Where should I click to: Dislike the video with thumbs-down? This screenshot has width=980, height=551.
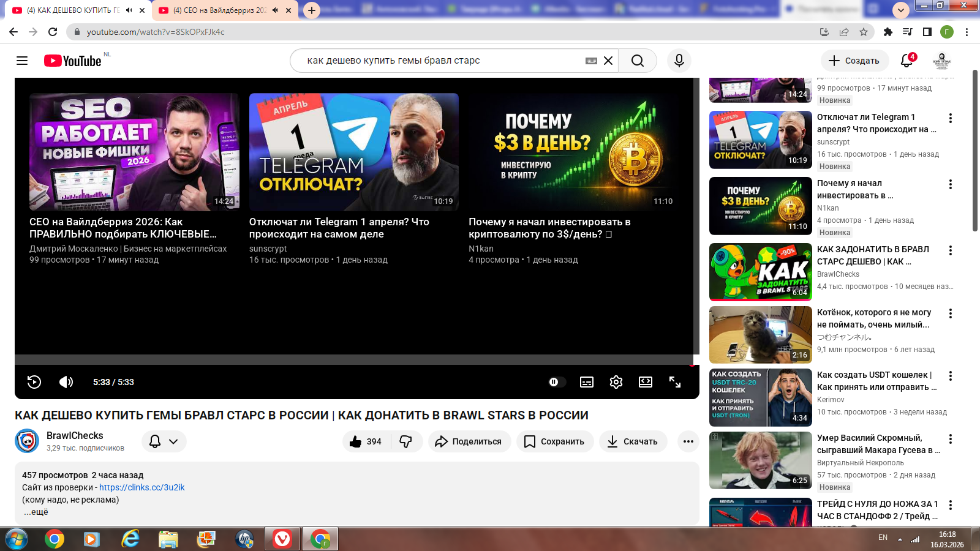405,441
